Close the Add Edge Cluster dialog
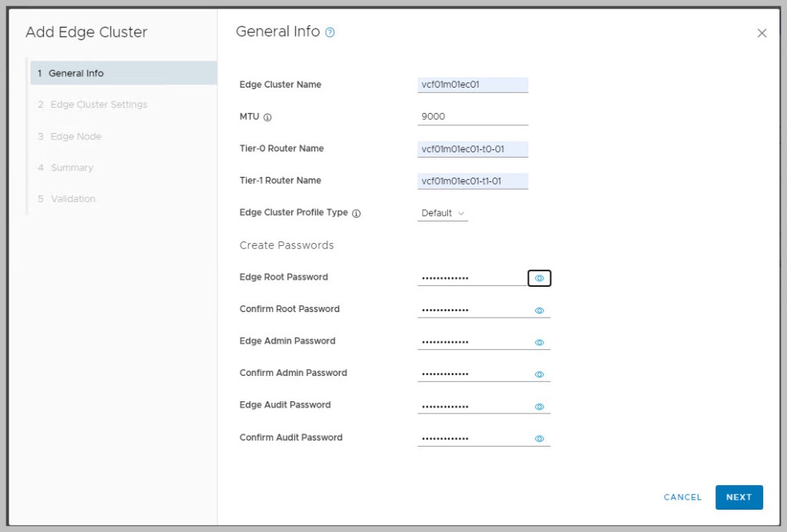The width and height of the screenshot is (787, 532). (x=762, y=33)
